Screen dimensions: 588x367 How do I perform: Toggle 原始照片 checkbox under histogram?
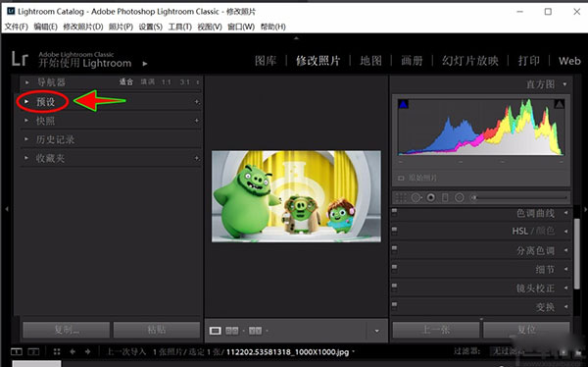pos(401,178)
